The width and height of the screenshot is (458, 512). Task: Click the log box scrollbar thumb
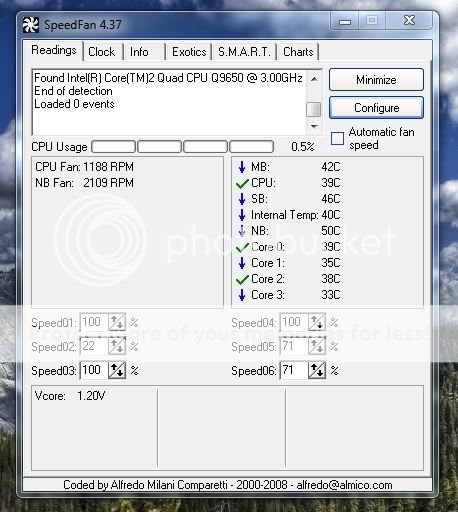314,109
